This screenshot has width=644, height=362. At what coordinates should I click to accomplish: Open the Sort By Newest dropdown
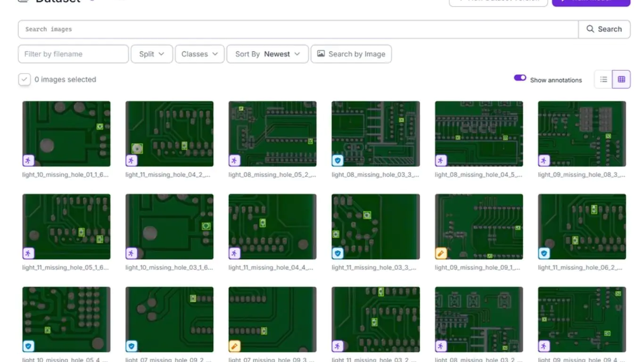click(267, 54)
